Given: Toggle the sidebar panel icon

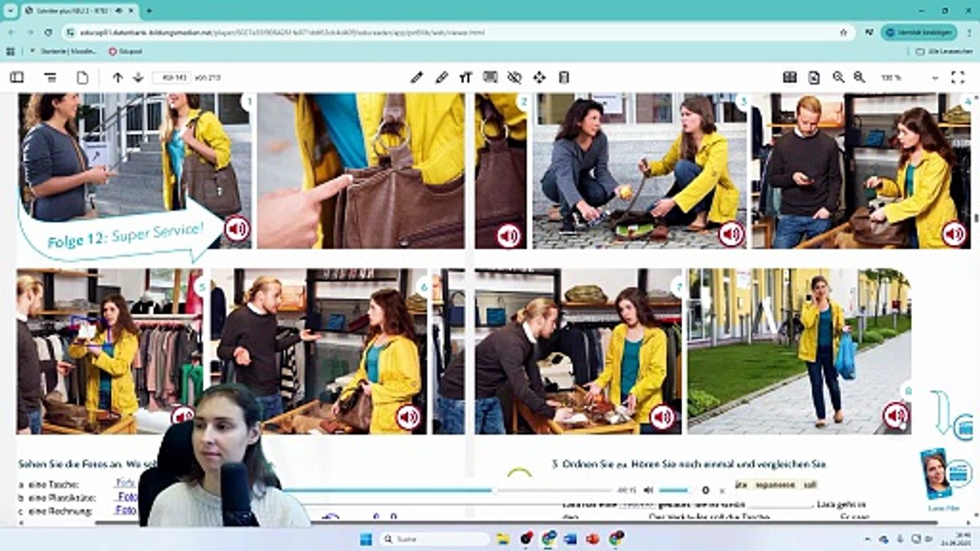Looking at the screenshot, I should pos(16,77).
